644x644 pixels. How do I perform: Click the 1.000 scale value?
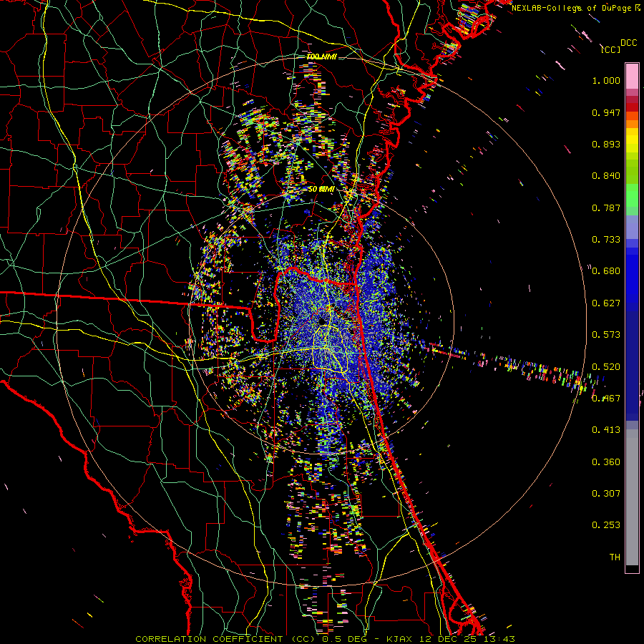pos(606,80)
